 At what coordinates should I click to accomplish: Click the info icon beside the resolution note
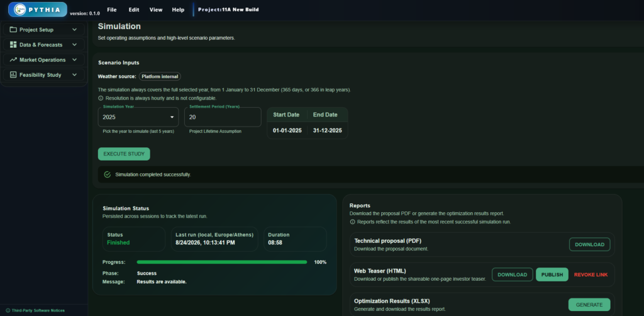coord(101,98)
